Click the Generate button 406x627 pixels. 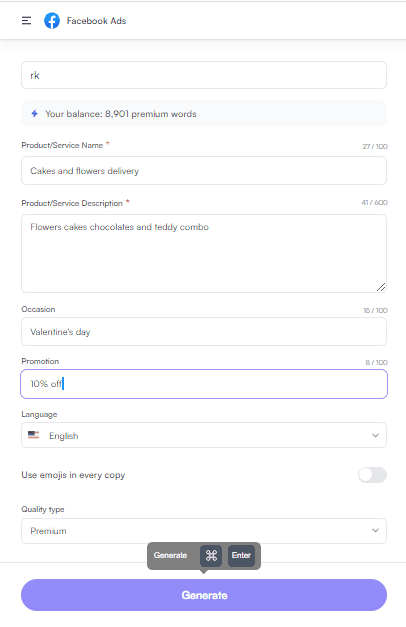[x=204, y=595]
